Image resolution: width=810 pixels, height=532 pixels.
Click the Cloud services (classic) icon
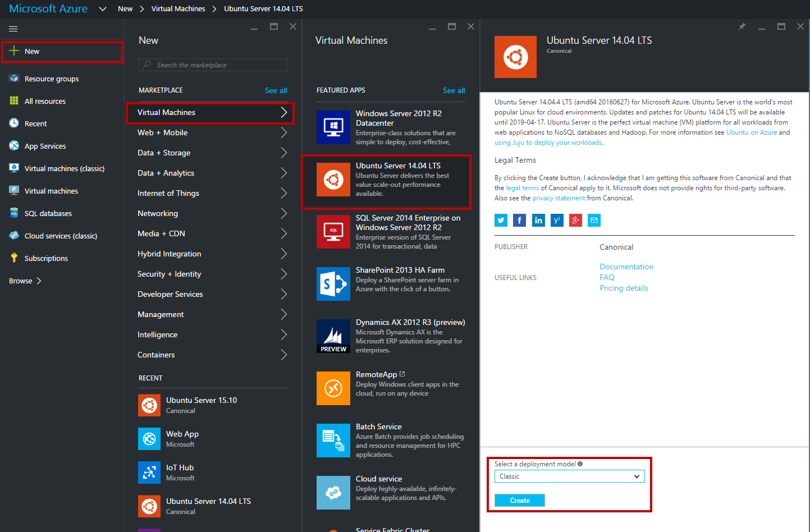pyautogui.click(x=14, y=236)
